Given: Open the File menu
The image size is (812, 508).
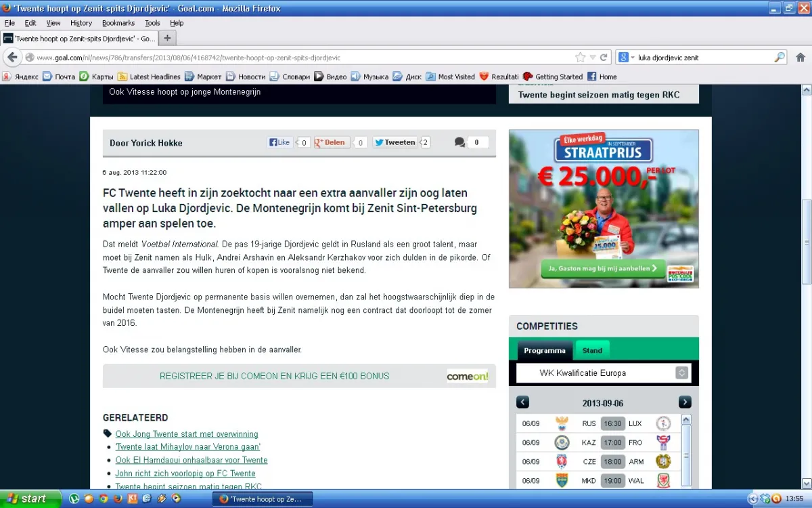Looking at the screenshot, I should point(9,23).
